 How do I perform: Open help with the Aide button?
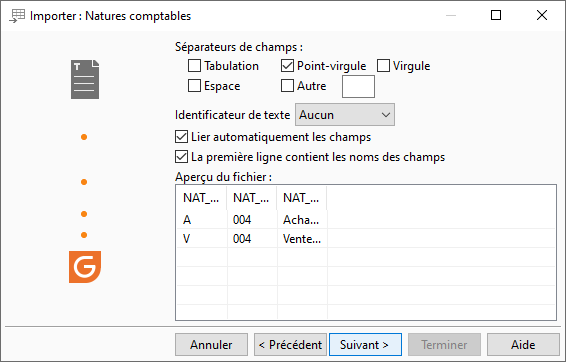tap(523, 345)
